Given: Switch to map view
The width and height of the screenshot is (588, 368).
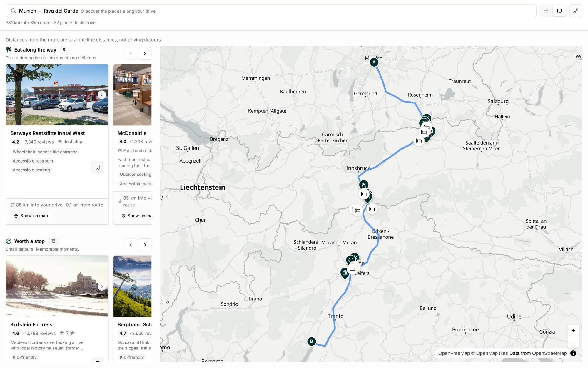Looking at the screenshot, I should [559, 11].
